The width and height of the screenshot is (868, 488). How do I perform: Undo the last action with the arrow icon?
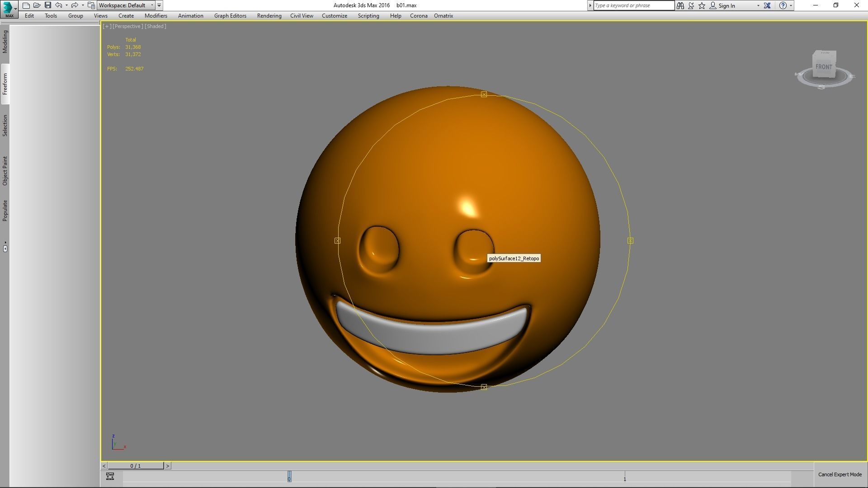tap(59, 5)
